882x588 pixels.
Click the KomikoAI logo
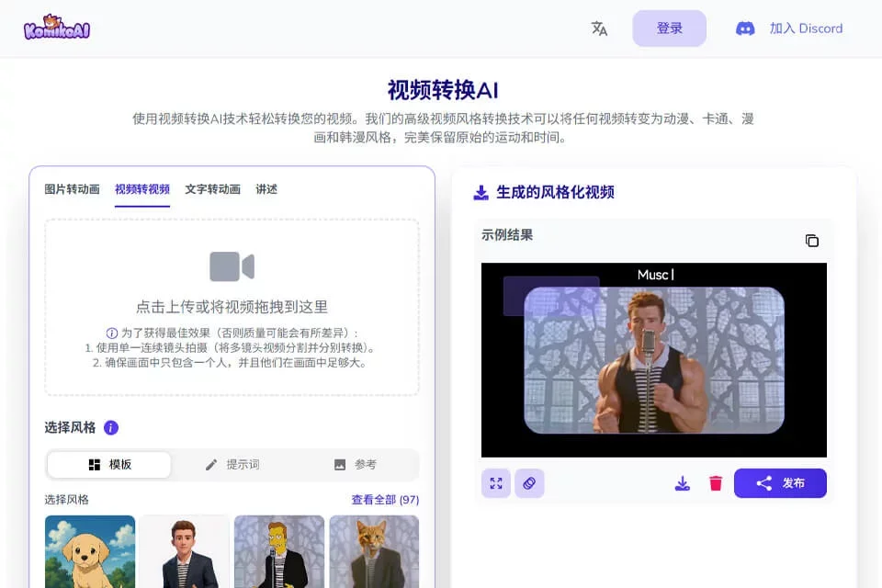(57, 27)
